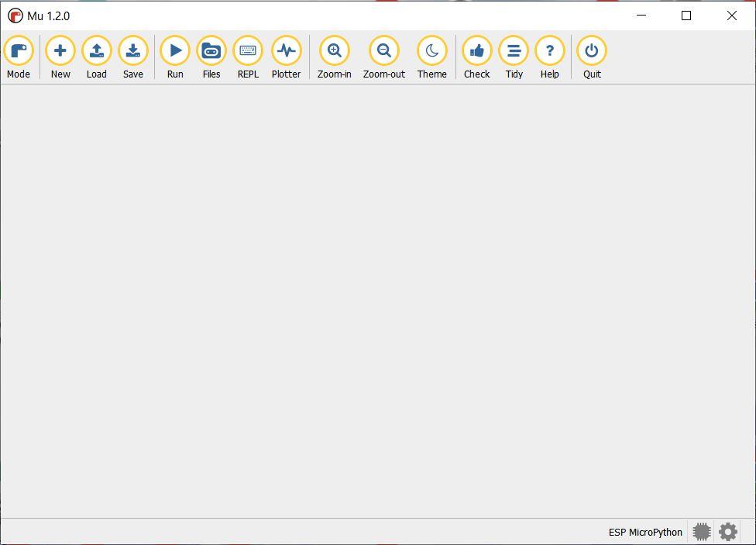Click the device chip status icon
The height and width of the screenshot is (545, 756).
point(702,532)
